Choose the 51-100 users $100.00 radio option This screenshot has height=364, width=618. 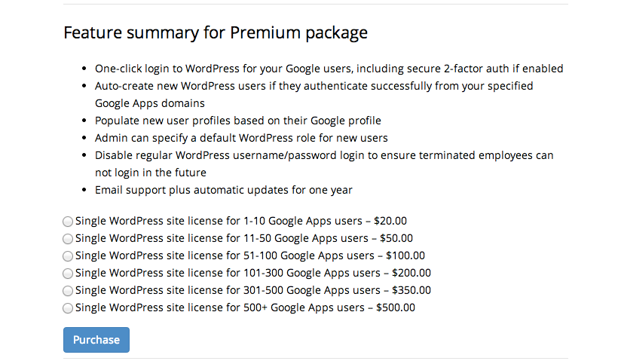tap(68, 256)
